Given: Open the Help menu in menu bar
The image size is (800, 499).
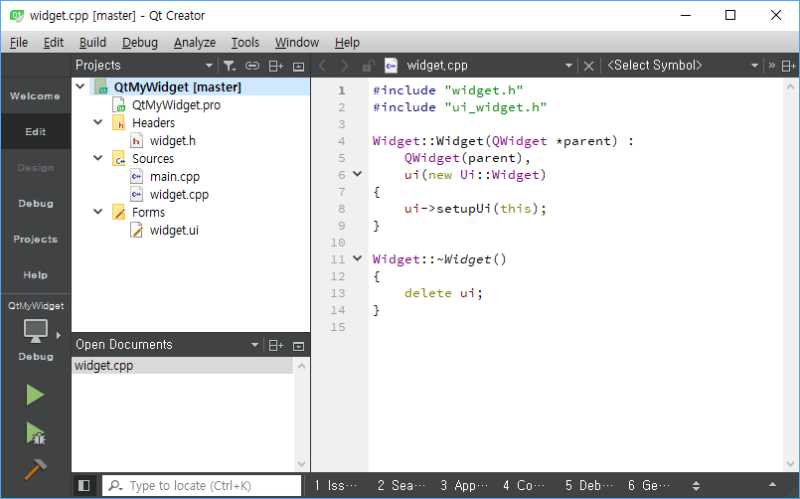Looking at the screenshot, I should [347, 42].
